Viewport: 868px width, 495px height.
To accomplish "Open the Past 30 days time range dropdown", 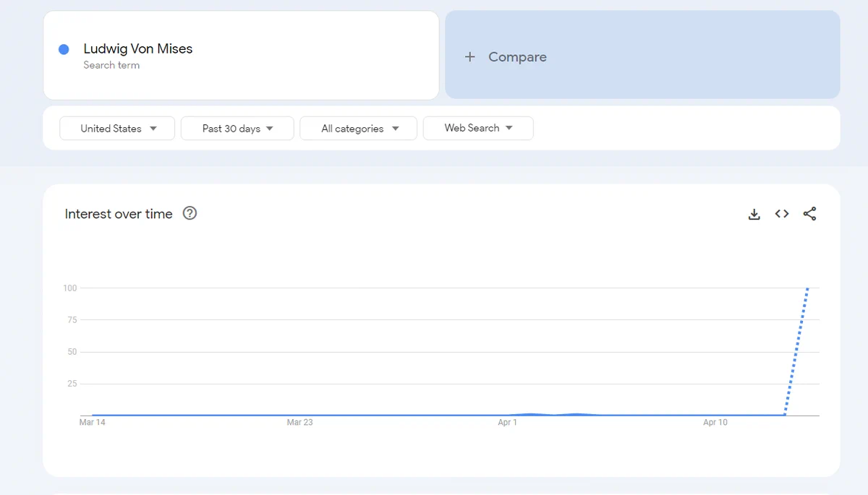I will [237, 128].
